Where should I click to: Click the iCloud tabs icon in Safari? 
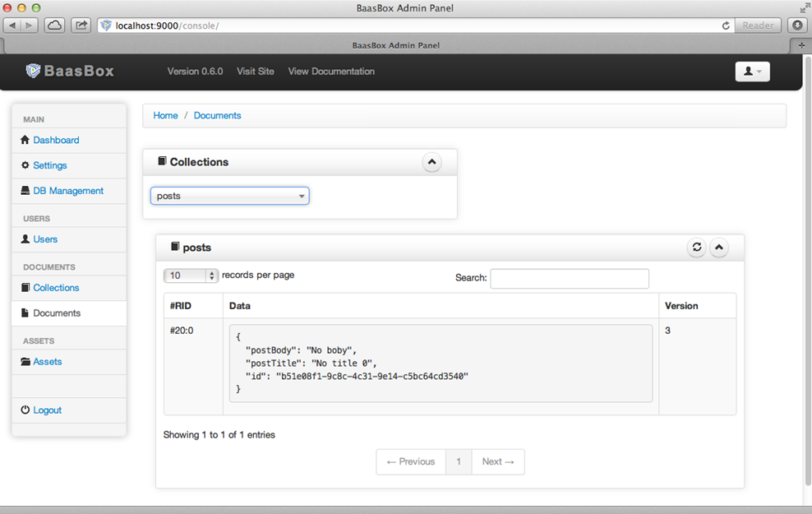tap(54, 25)
